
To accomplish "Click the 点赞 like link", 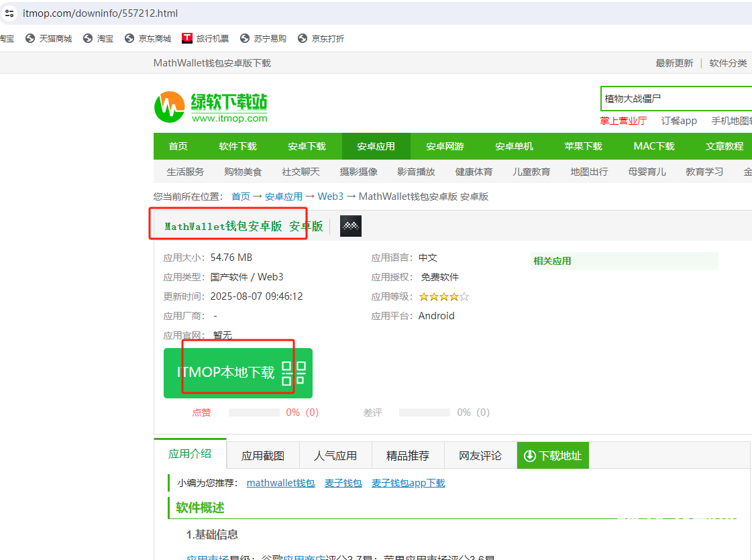I will tap(201, 412).
